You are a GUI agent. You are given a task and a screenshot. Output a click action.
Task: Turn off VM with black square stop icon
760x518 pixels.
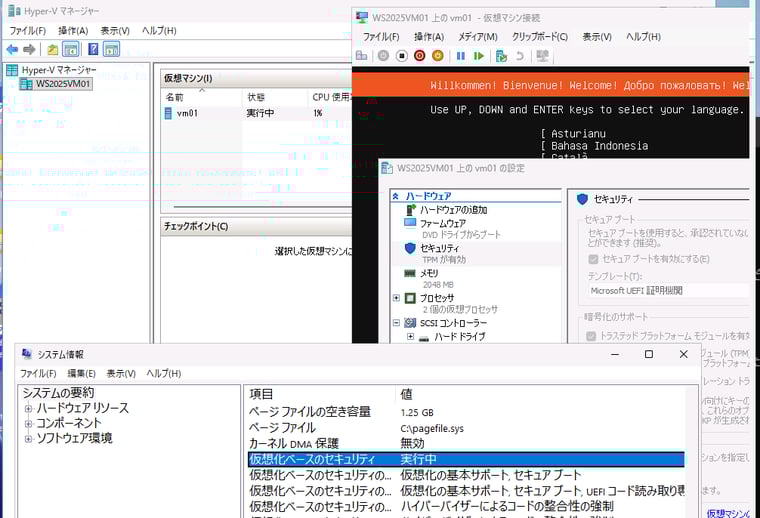(401, 56)
